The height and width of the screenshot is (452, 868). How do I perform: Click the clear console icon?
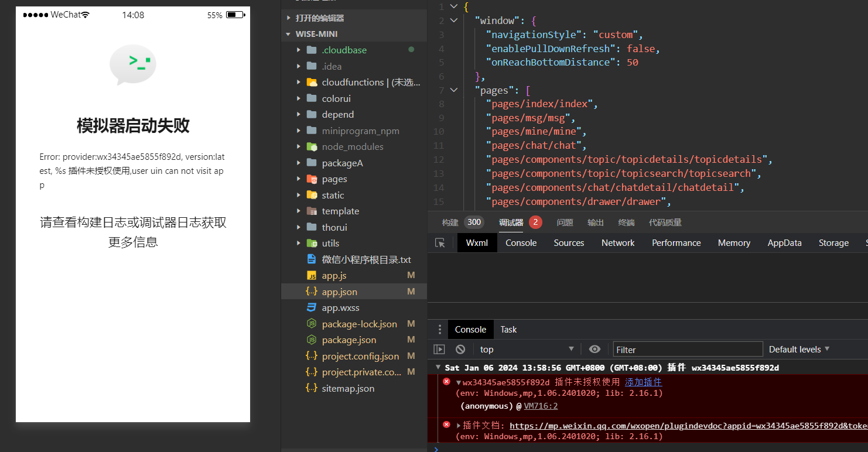pos(460,349)
